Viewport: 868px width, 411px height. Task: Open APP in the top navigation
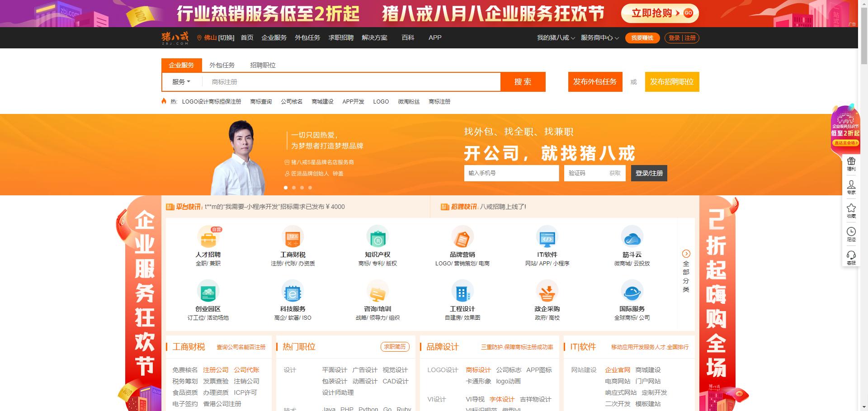435,38
